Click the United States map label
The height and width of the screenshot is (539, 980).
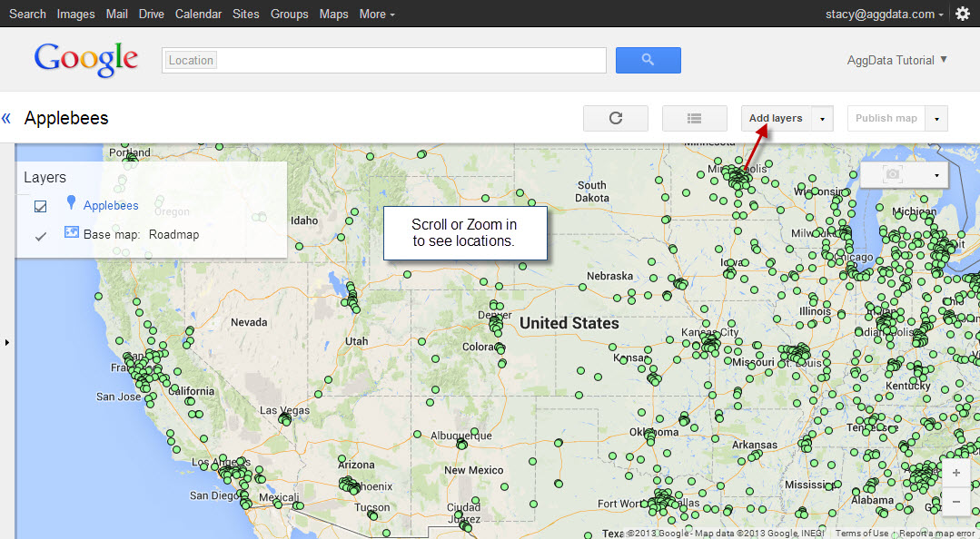point(569,323)
